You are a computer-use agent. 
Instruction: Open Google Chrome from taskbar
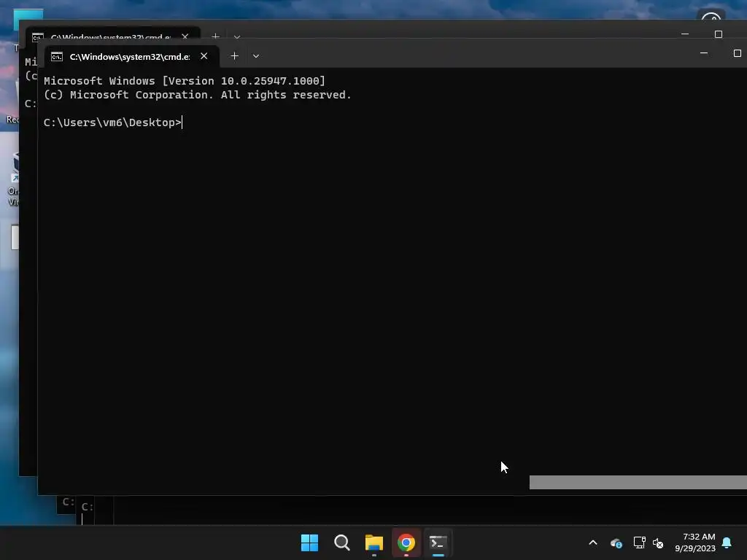click(406, 542)
